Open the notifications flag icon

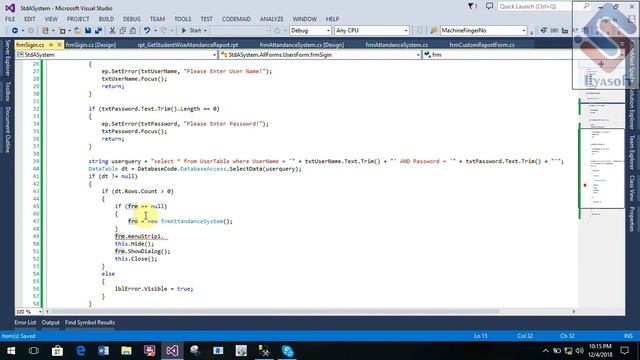tap(472, 6)
